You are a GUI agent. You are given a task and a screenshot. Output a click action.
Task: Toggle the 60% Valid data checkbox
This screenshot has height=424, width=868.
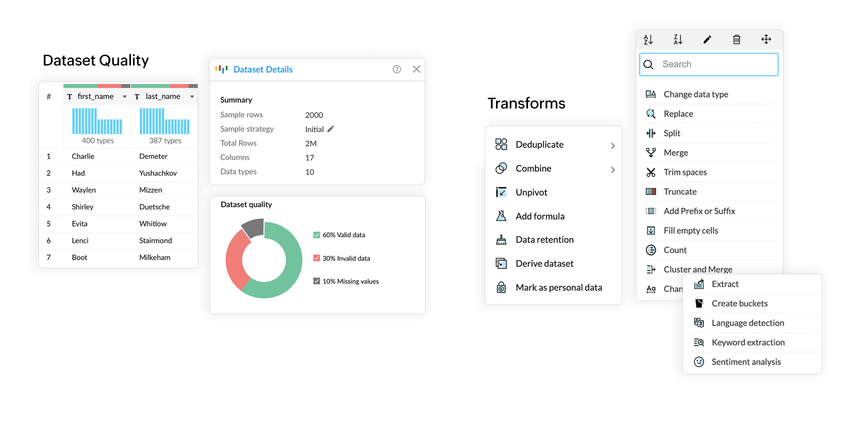point(317,235)
